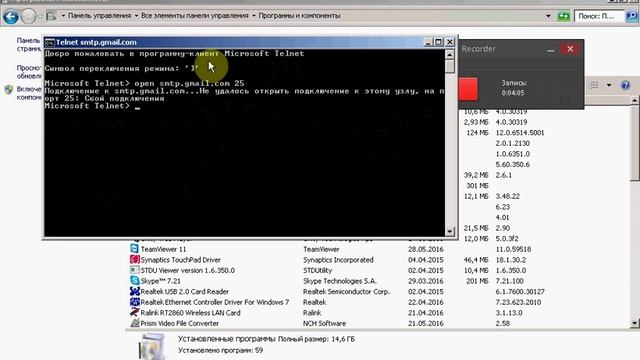Click the Realtek Ethernet Controller Driver icon
Viewport: 640px width, 360px height.
click(x=134, y=302)
